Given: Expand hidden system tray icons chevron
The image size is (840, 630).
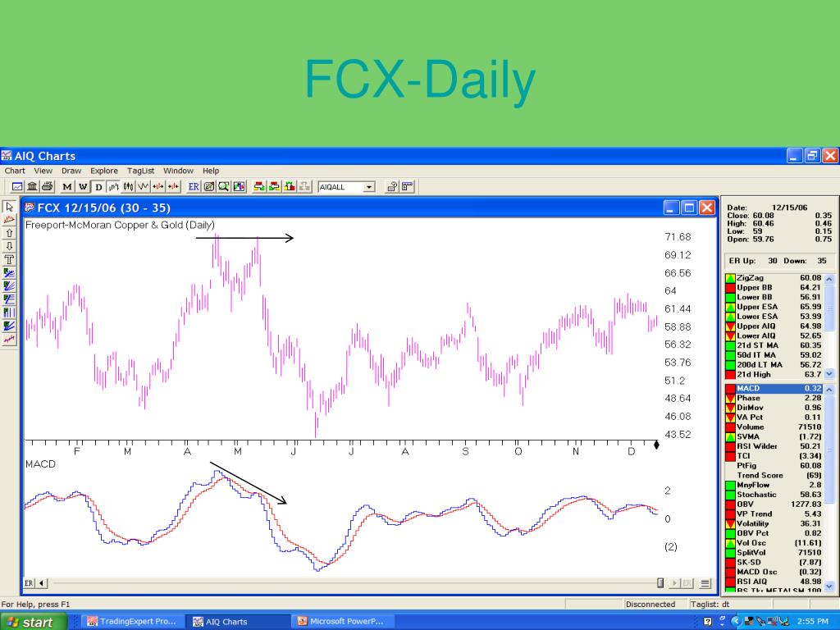Looking at the screenshot, I should 736,622.
